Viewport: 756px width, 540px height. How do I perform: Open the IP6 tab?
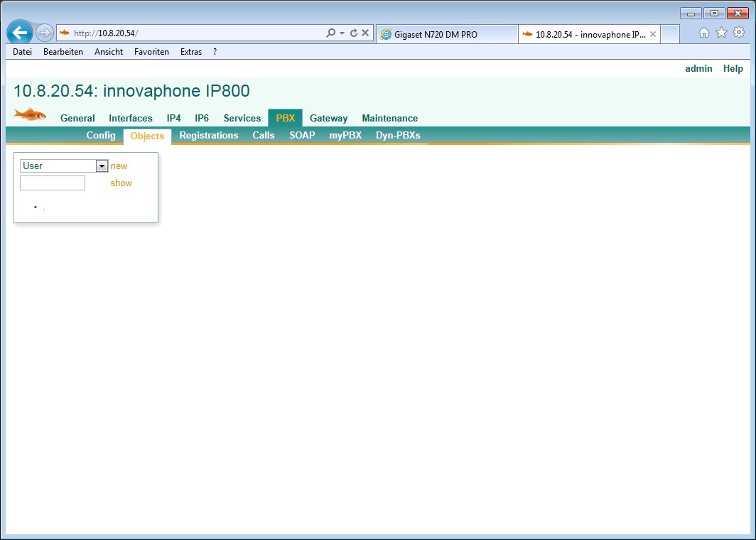tap(202, 118)
